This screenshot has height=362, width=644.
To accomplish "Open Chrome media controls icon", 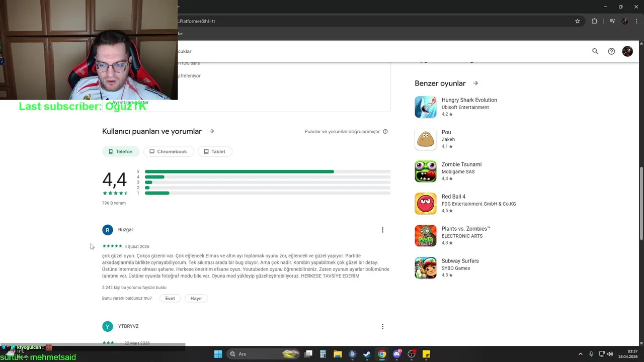I will 612,21.
